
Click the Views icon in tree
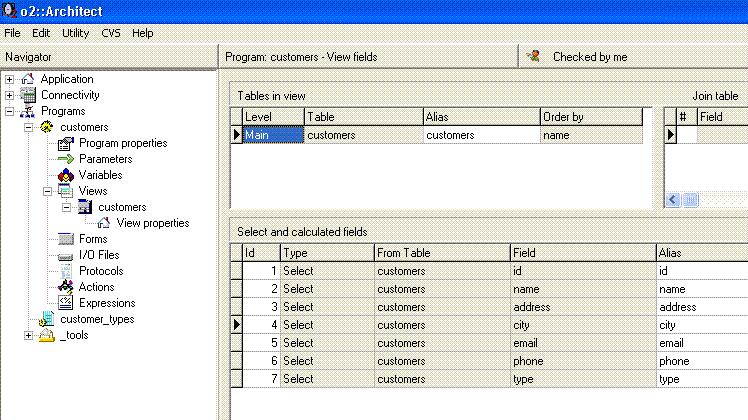(x=65, y=191)
